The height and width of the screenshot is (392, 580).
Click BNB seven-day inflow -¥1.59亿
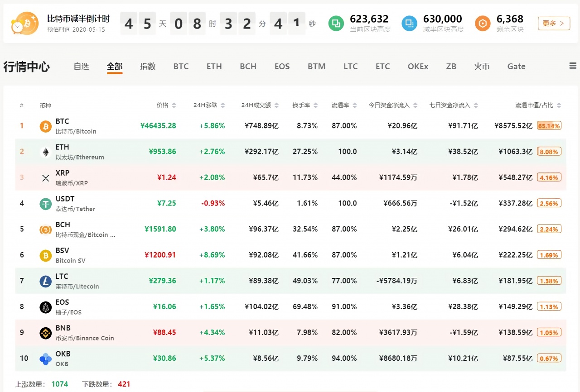(x=464, y=332)
